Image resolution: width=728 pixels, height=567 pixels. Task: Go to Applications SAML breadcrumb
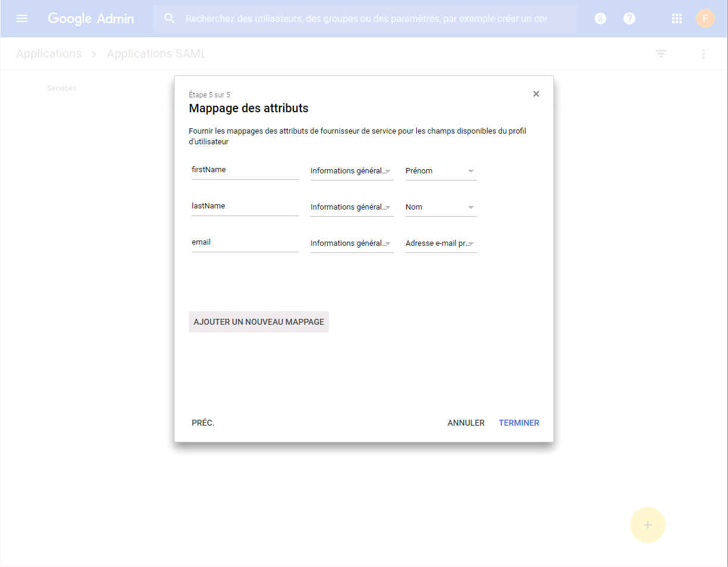click(157, 53)
